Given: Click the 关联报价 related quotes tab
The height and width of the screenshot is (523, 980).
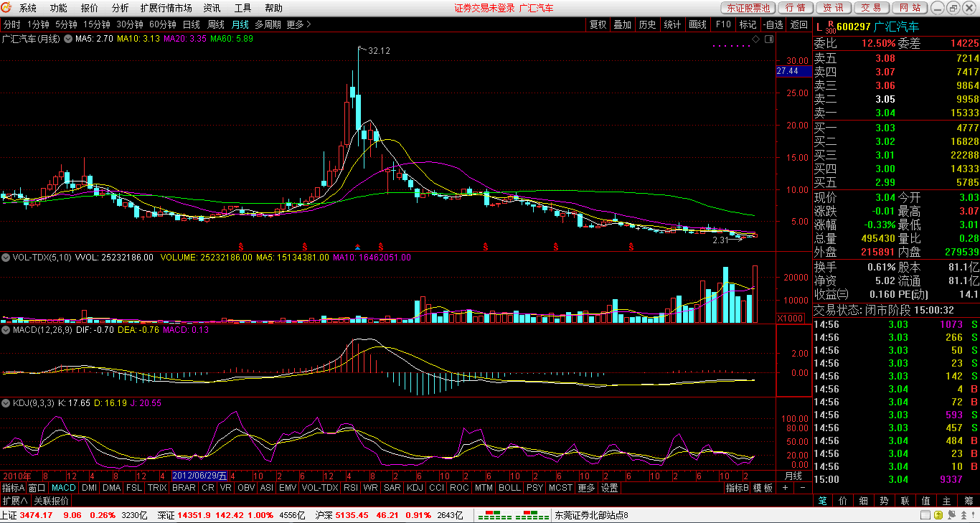Looking at the screenshot, I should 52,501.
